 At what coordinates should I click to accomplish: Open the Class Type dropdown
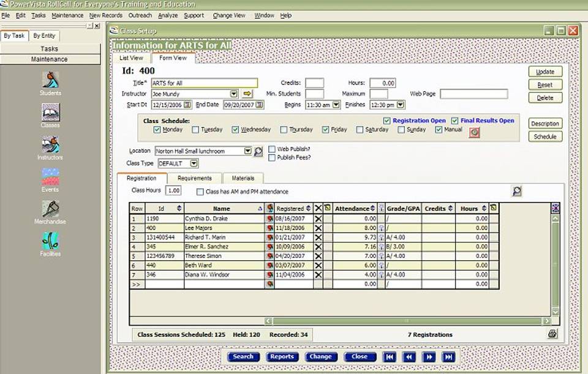194,163
